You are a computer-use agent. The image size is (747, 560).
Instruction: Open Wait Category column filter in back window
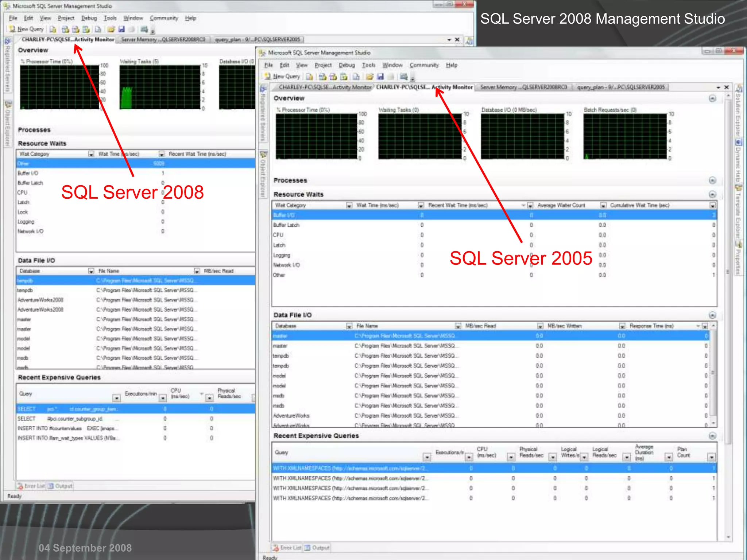(x=91, y=154)
